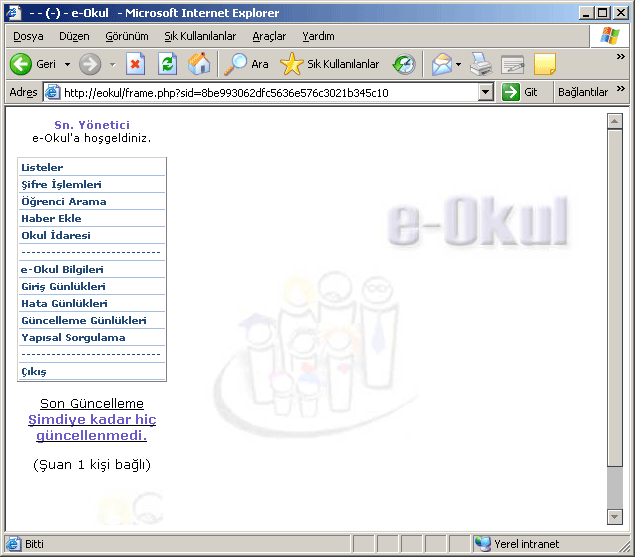Click Yerel intranet zone status icon
The image size is (635, 557).
coord(482,544)
